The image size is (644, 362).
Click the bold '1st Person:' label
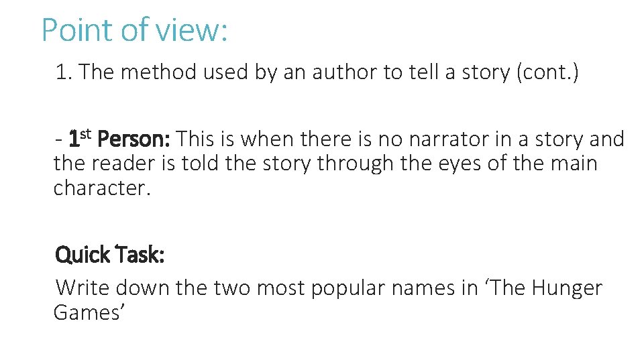119,139
